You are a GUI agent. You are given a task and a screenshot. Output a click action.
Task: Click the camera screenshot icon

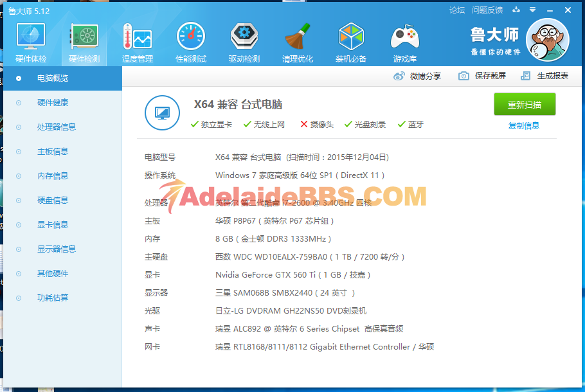pyautogui.click(x=464, y=76)
